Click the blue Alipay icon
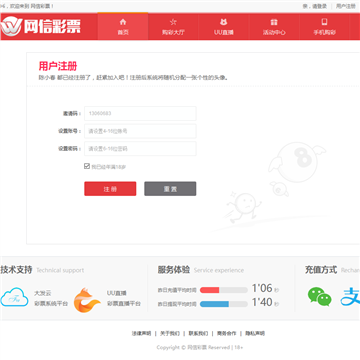Image resolution: width=360 pixels, height=360 pixels. (350, 297)
